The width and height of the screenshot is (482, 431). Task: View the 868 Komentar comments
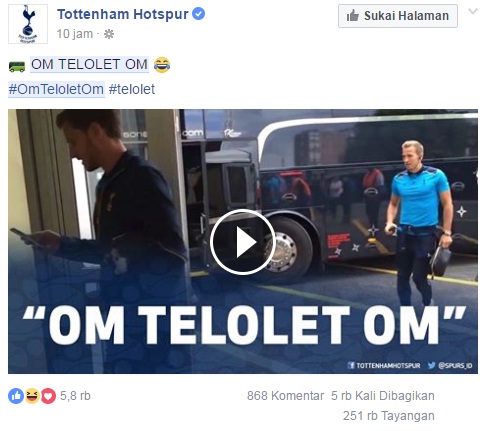click(x=285, y=396)
